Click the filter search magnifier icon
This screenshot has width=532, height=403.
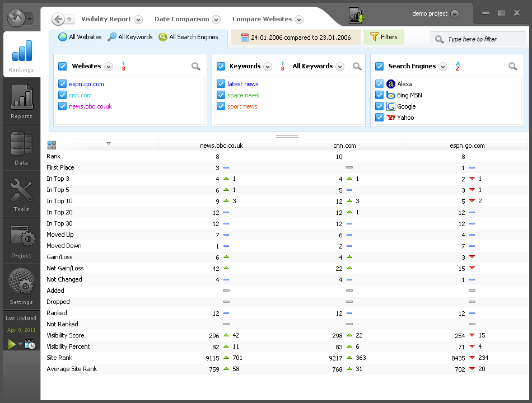(440, 39)
